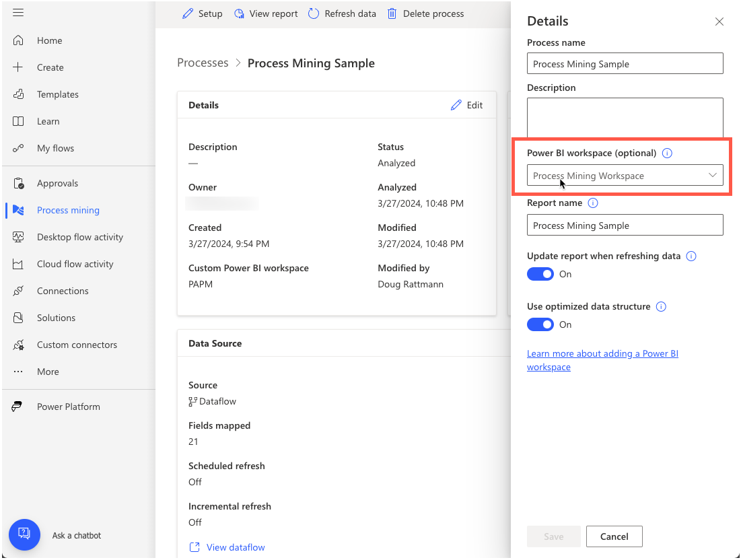The image size is (741, 560).
Task: Open the Connections page
Action: [x=62, y=291]
